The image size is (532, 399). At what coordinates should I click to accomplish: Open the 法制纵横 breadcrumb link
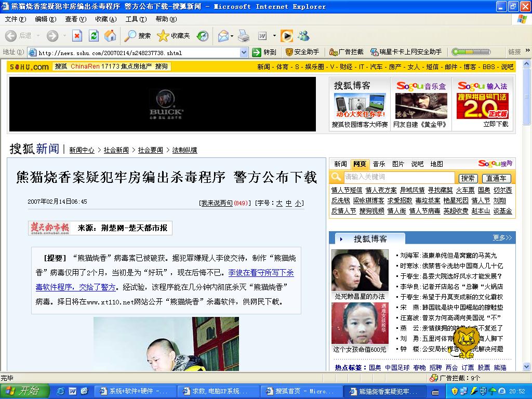tap(184, 150)
